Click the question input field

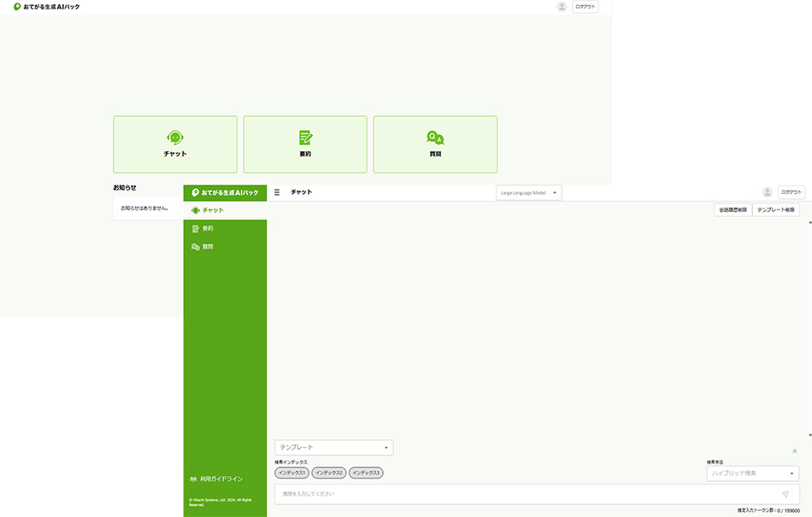tap(537, 494)
